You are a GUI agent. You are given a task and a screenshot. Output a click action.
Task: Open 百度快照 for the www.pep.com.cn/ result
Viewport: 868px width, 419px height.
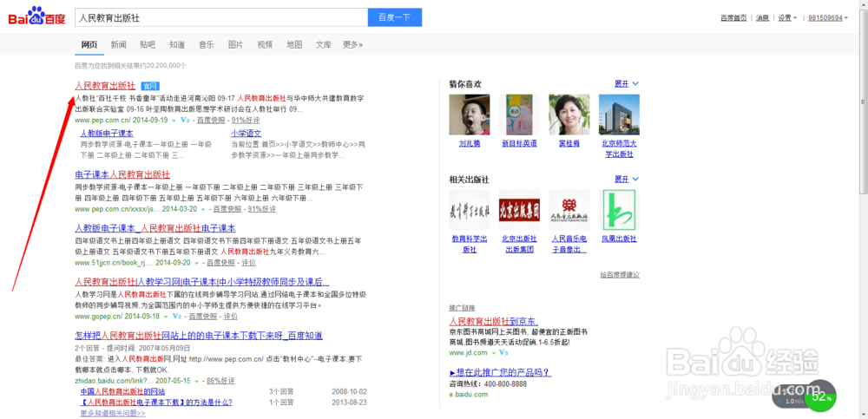212,120
